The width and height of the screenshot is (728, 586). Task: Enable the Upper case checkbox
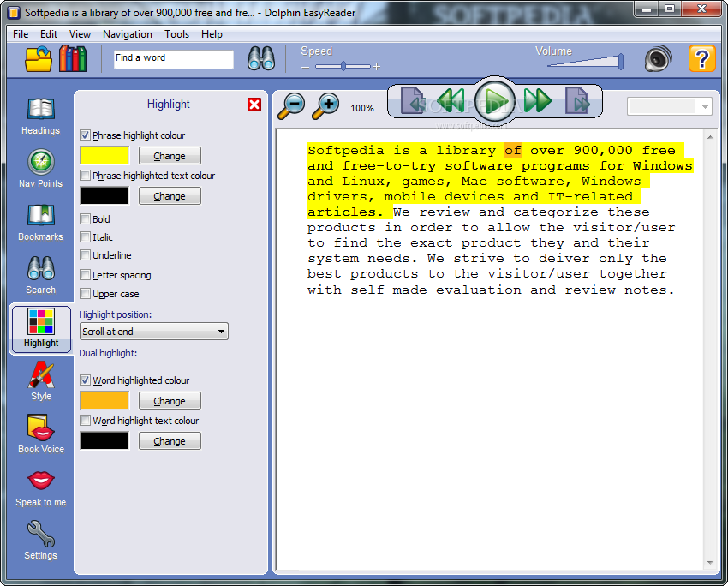[x=85, y=294]
